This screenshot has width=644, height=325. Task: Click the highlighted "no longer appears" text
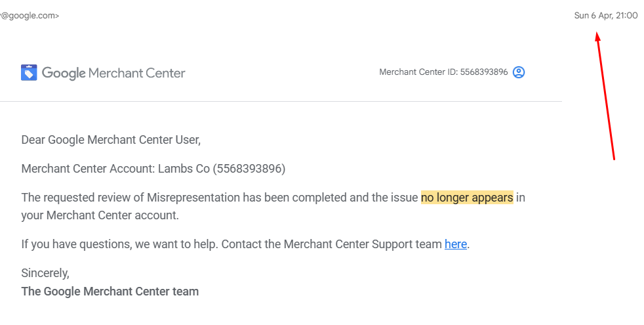pos(467,197)
